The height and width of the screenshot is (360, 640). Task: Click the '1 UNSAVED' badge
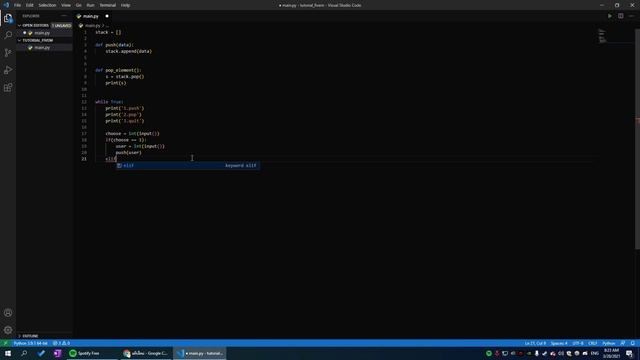(62, 25)
